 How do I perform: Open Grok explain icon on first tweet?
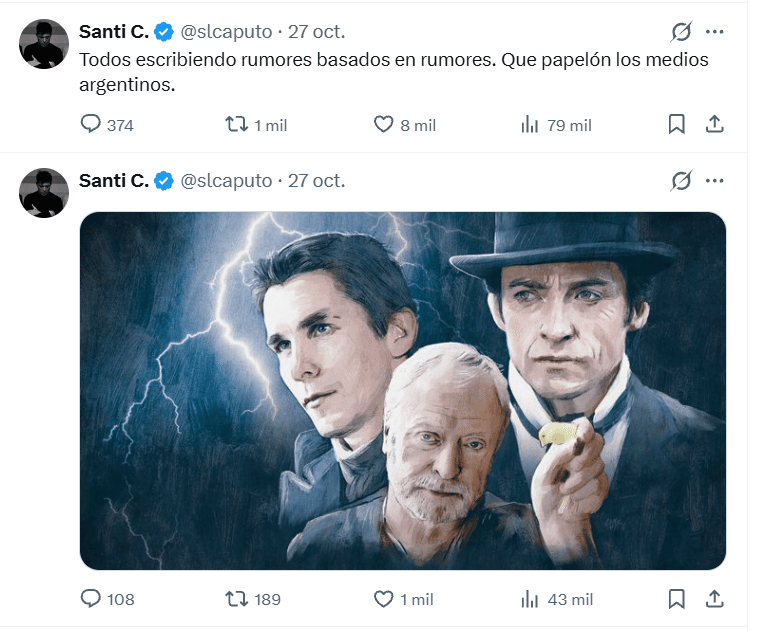(681, 32)
